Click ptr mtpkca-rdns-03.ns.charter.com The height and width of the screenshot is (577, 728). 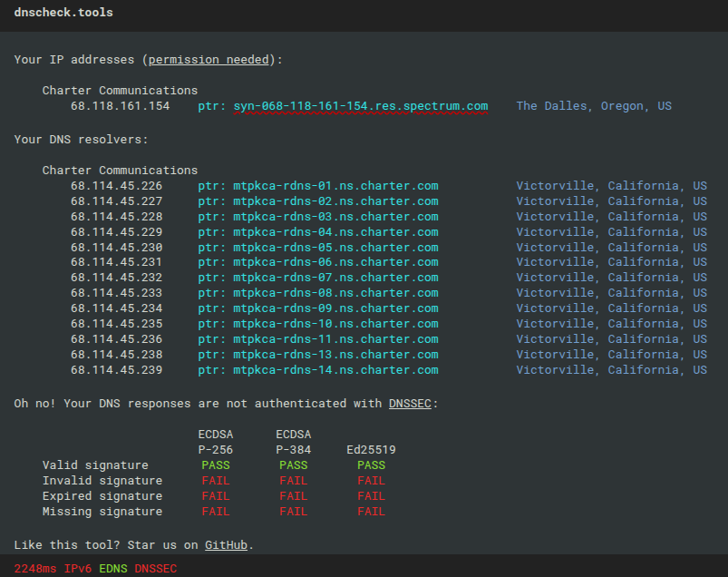335,217
